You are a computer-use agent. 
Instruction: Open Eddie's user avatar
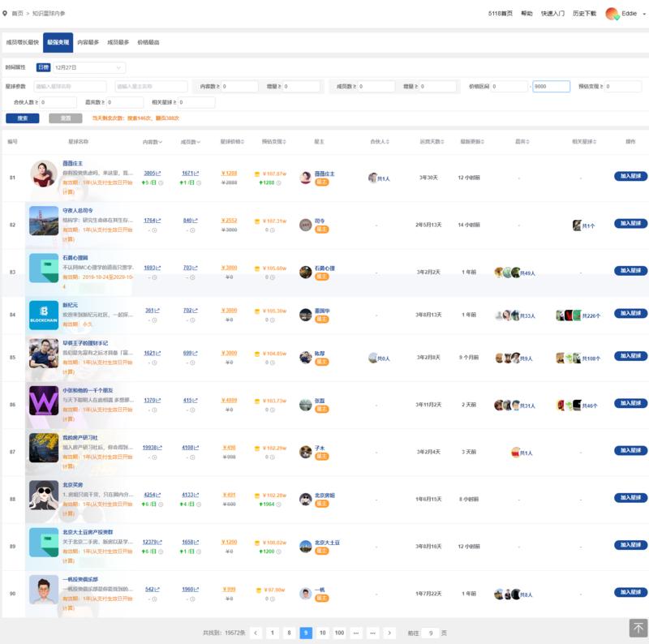[x=612, y=14]
